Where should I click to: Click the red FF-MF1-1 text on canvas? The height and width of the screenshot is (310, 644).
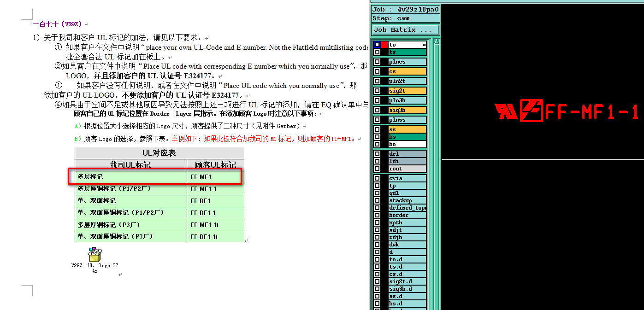tap(592, 112)
